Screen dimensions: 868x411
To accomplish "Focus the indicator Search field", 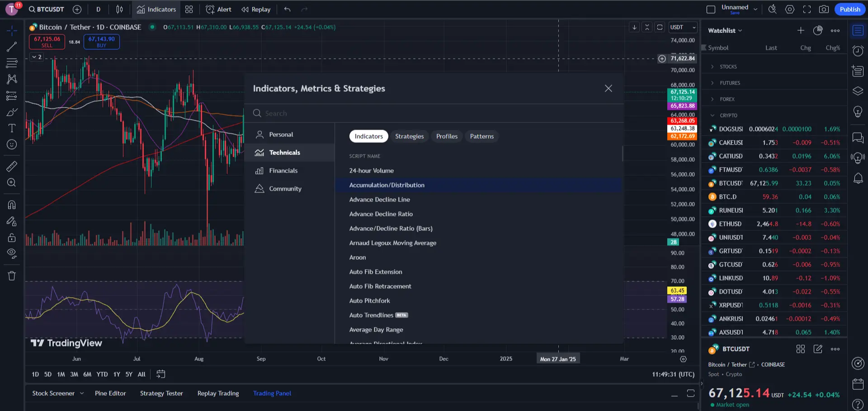I will click(x=434, y=113).
